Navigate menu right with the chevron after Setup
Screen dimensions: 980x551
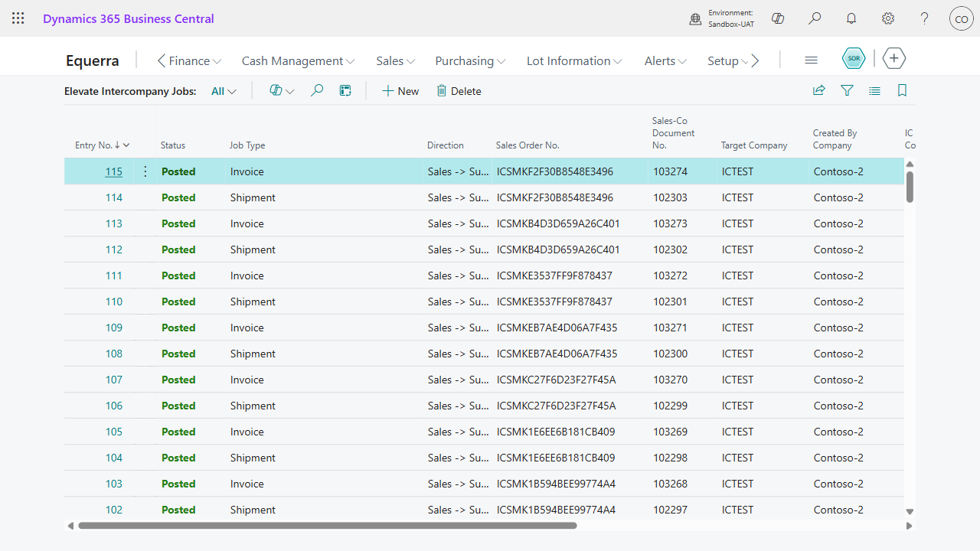755,60
